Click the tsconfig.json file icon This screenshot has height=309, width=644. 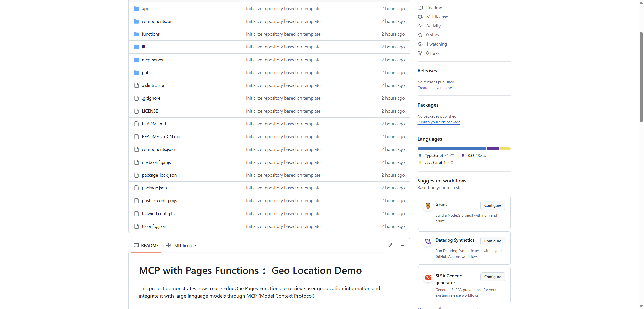coord(136,226)
